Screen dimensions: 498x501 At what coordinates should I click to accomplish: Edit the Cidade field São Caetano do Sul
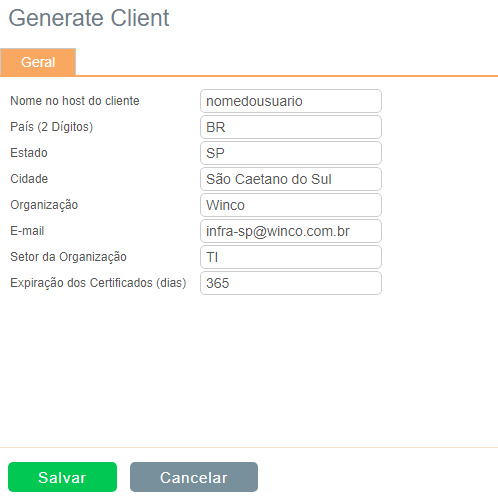coord(291,179)
